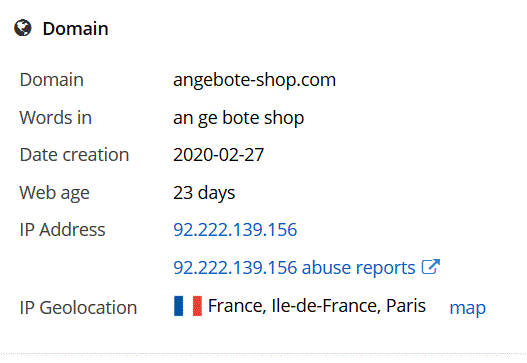Click the Web age label
This screenshot has height=363, width=527.
pos(54,193)
